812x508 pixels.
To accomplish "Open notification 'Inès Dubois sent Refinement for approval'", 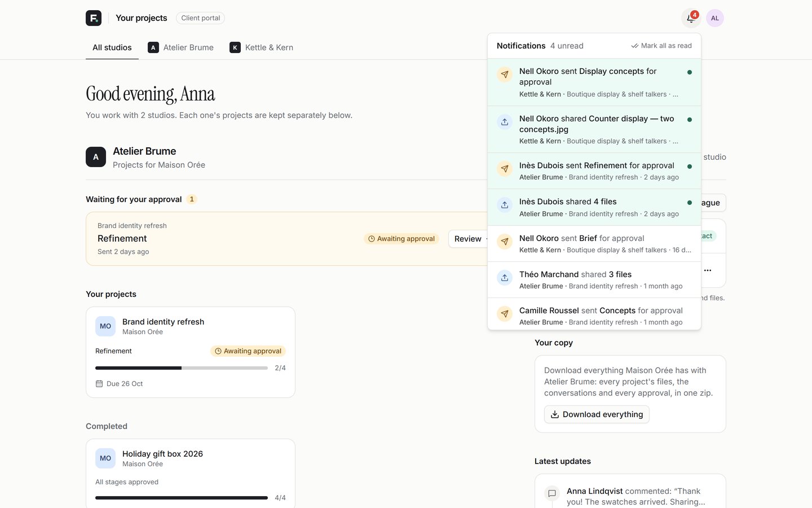I will [x=594, y=171].
